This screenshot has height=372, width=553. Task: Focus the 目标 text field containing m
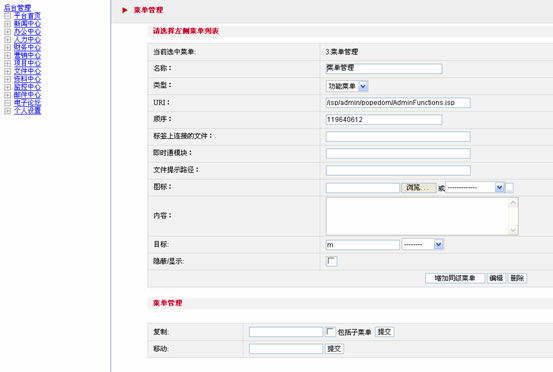pos(363,245)
